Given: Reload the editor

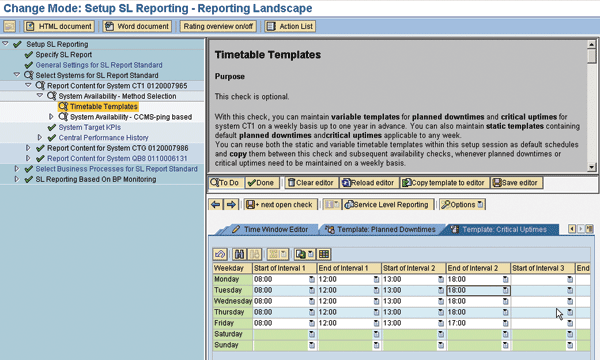Looking at the screenshot, I should 369,183.
